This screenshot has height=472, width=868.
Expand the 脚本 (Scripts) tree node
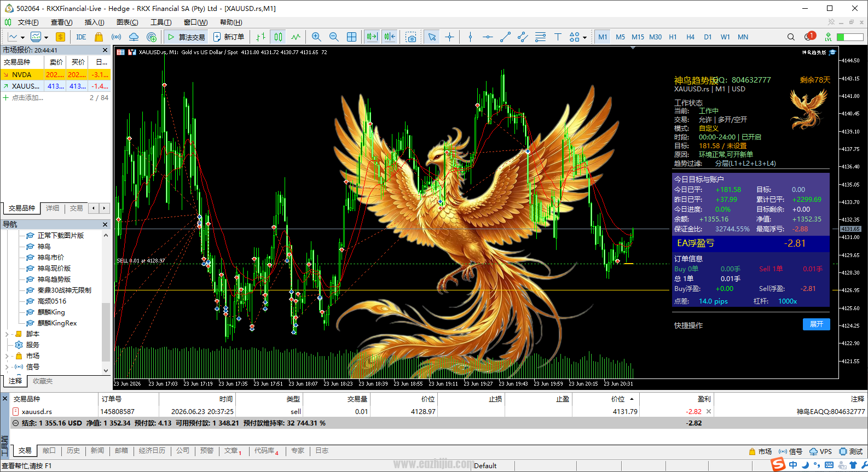(x=7, y=334)
